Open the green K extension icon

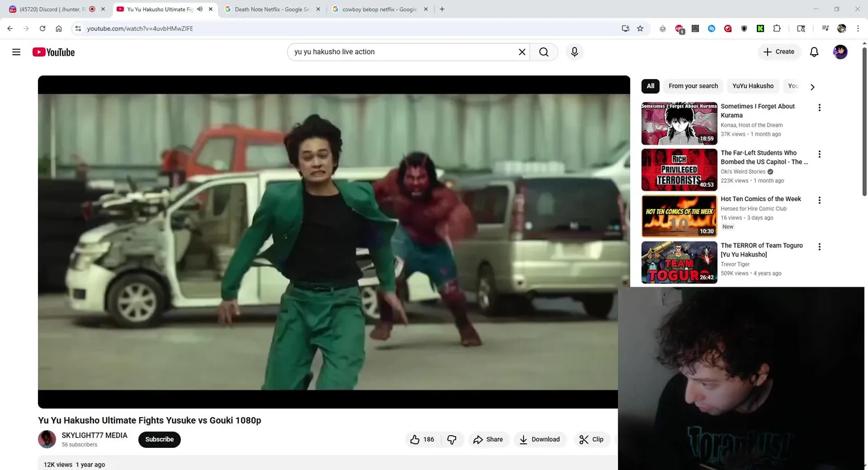pyautogui.click(x=760, y=29)
